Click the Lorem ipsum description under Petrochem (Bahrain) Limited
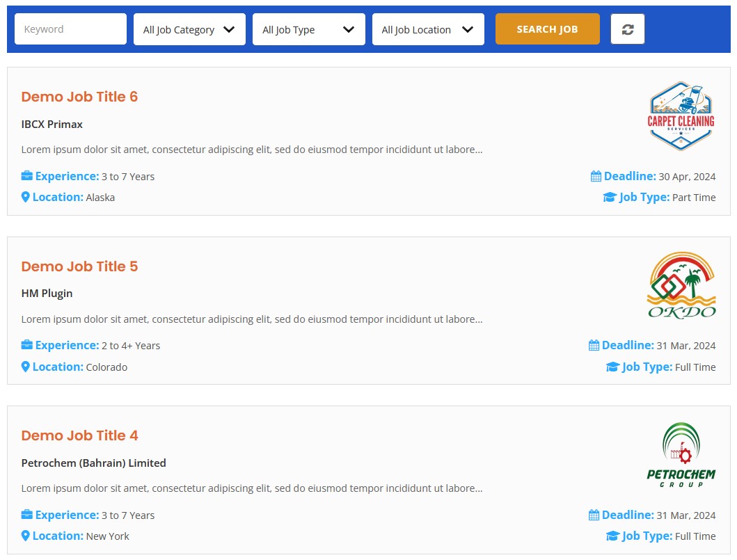This screenshot has height=560, width=737. 252,488
